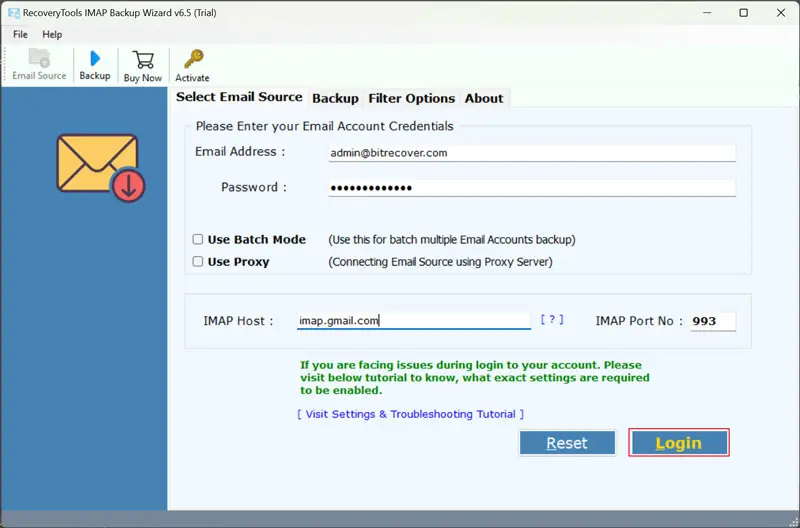800x528 pixels.
Task: Click the 'IMAP Port No :' label
Action: tap(639, 321)
